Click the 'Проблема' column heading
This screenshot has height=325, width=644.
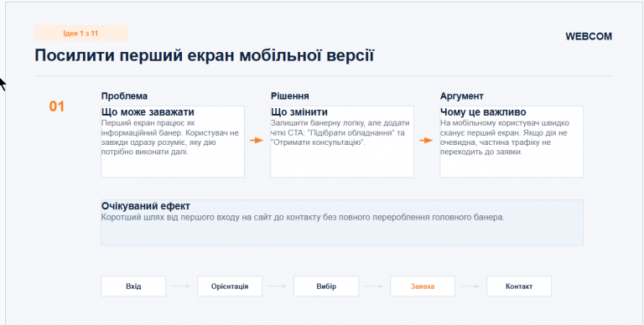[x=124, y=96]
